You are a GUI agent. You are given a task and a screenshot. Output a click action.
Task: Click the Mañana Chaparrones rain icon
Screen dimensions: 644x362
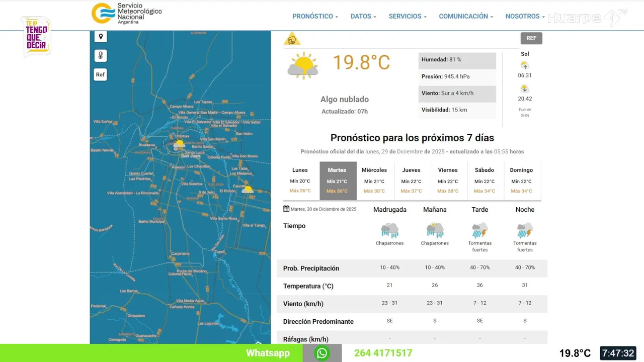(x=435, y=230)
